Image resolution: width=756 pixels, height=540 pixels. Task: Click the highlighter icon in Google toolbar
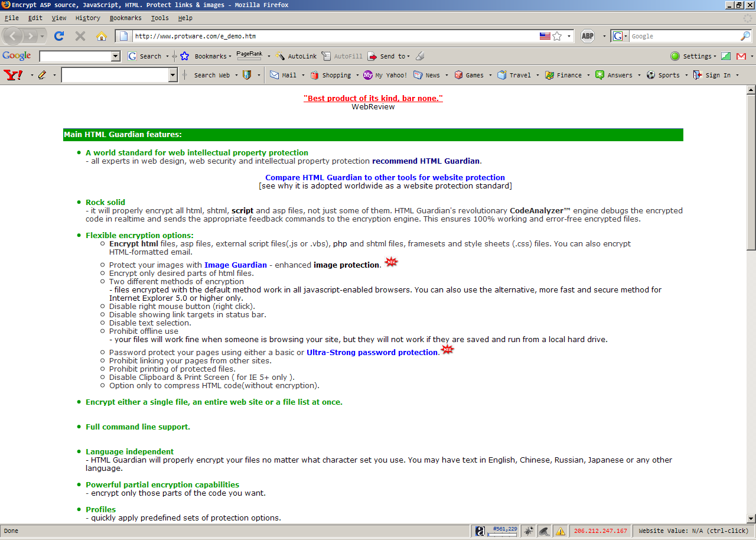click(x=420, y=56)
